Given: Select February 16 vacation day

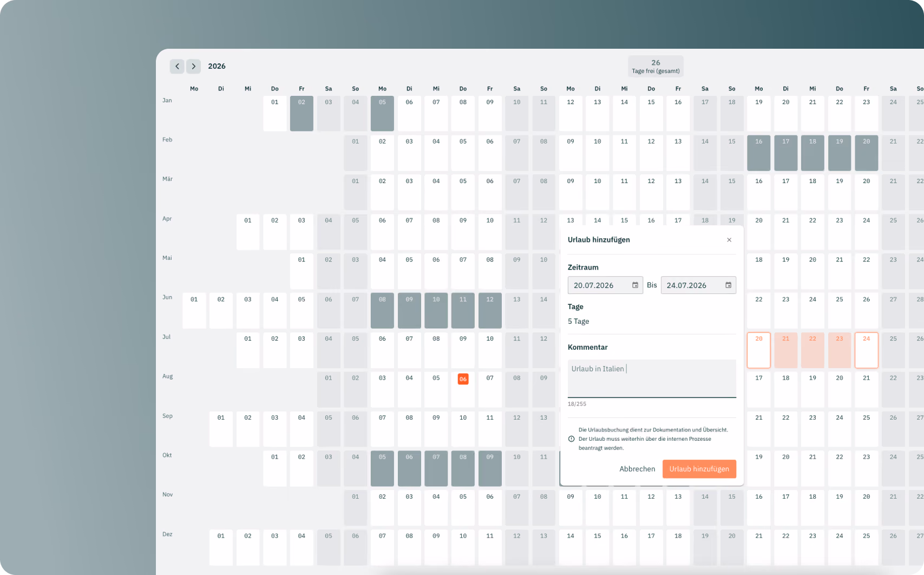Looking at the screenshot, I should (759, 153).
